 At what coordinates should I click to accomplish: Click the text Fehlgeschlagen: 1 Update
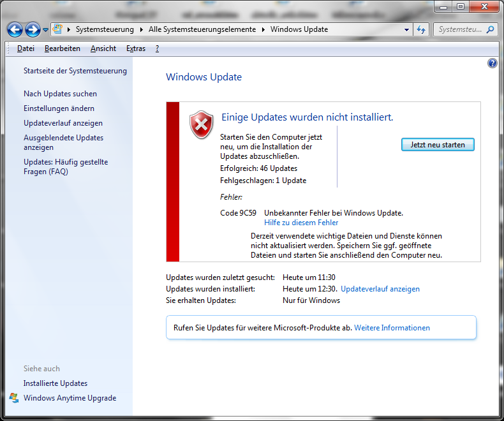tap(263, 181)
